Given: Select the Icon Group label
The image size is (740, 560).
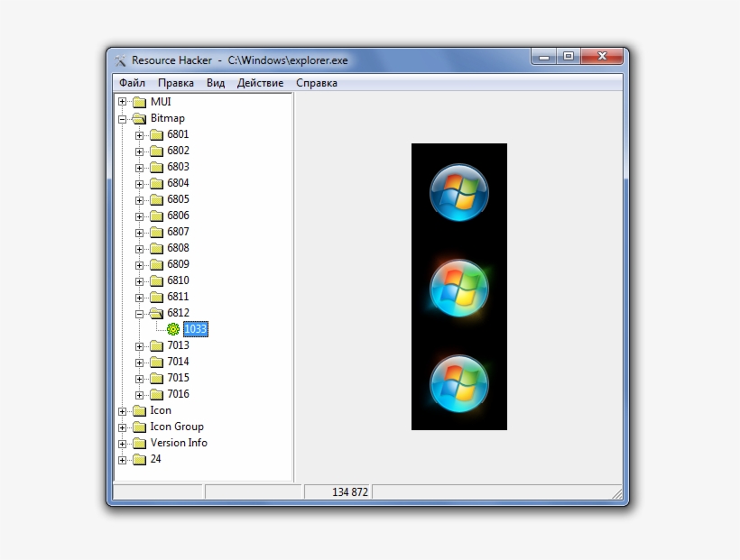Looking at the screenshot, I should click(177, 427).
